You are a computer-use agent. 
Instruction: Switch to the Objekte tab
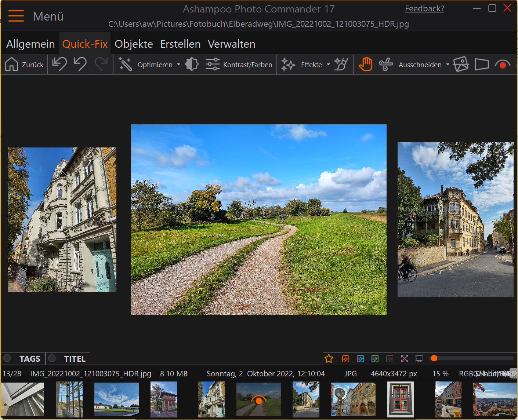point(134,44)
